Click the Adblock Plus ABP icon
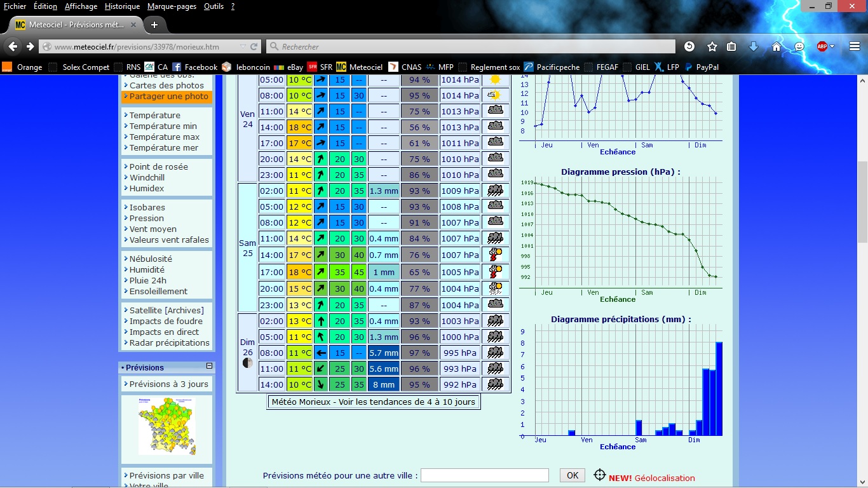 coord(822,46)
